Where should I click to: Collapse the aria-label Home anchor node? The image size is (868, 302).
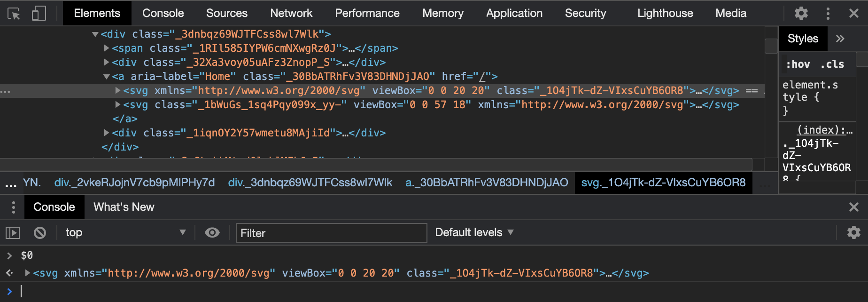click(107, 77)
